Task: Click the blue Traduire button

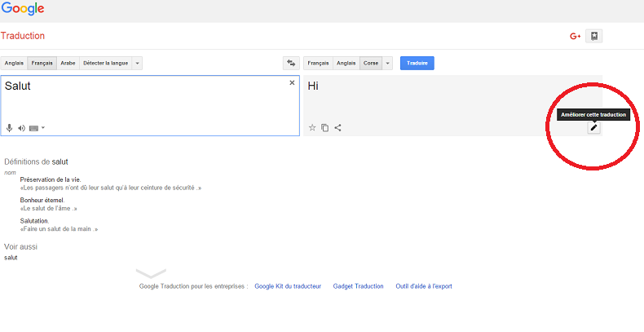Action: point(417,64)
